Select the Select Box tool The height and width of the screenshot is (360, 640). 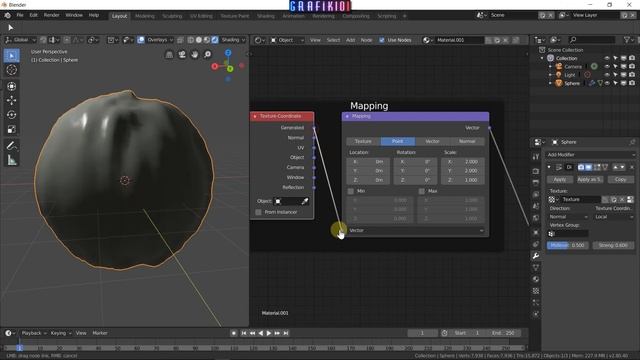coord(11,56)
